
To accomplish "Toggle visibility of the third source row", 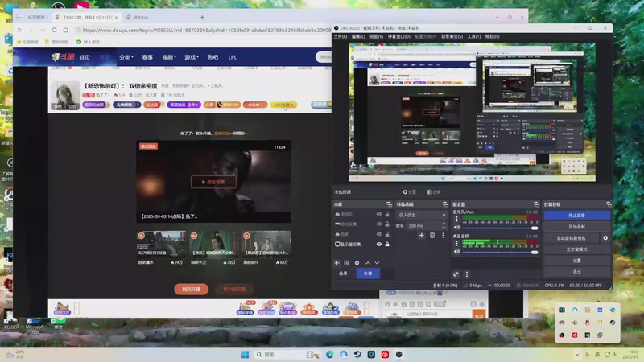I will 379,234.
